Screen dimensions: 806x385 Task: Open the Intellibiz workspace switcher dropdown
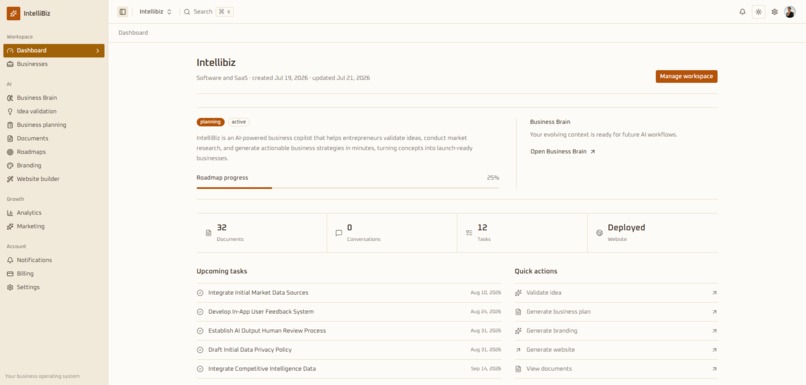click(155, 12)
